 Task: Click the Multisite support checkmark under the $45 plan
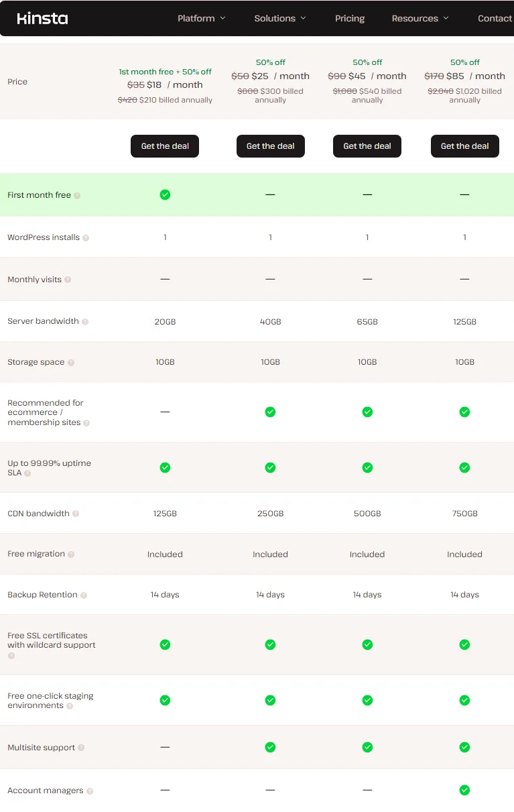point(367,747)
